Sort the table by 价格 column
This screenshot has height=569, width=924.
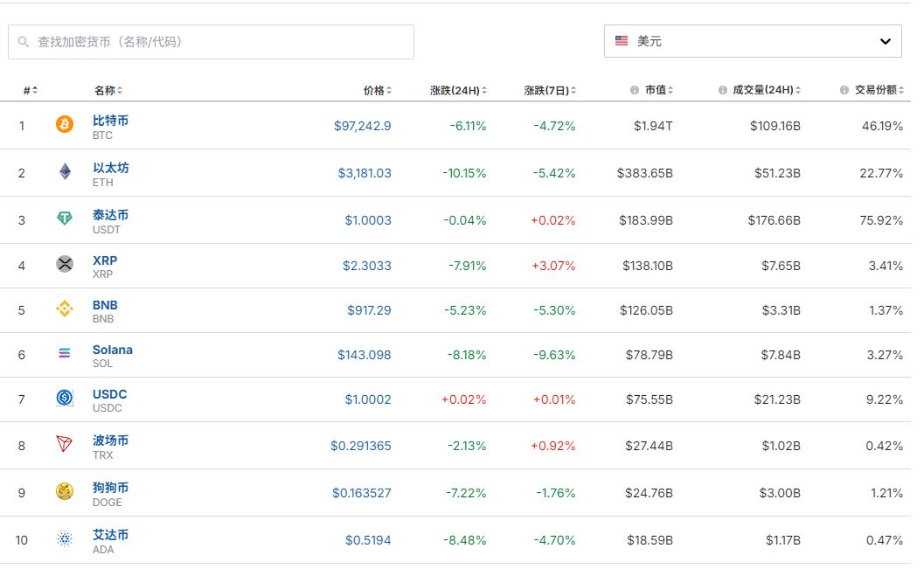tap(374, 91)
